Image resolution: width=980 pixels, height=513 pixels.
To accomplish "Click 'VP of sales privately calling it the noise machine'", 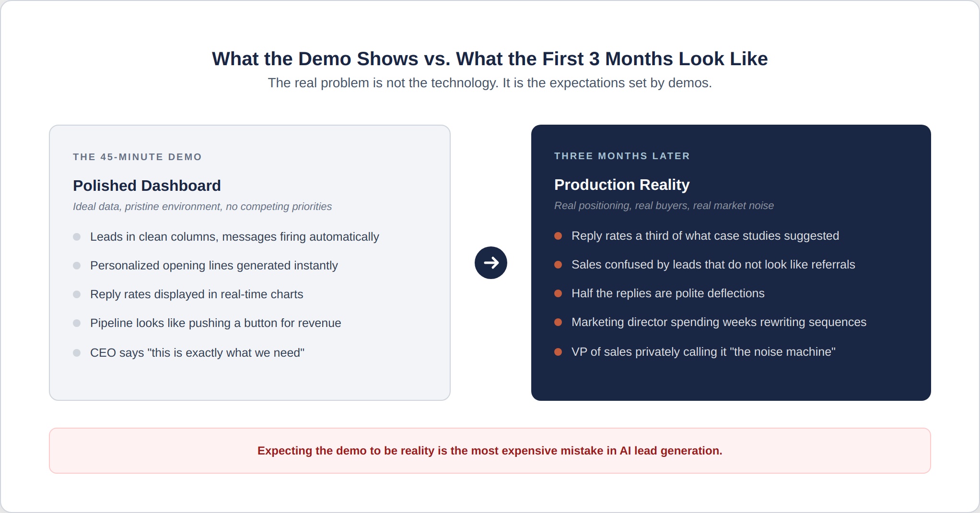I will pyautogui.click(x=703, y=352).
